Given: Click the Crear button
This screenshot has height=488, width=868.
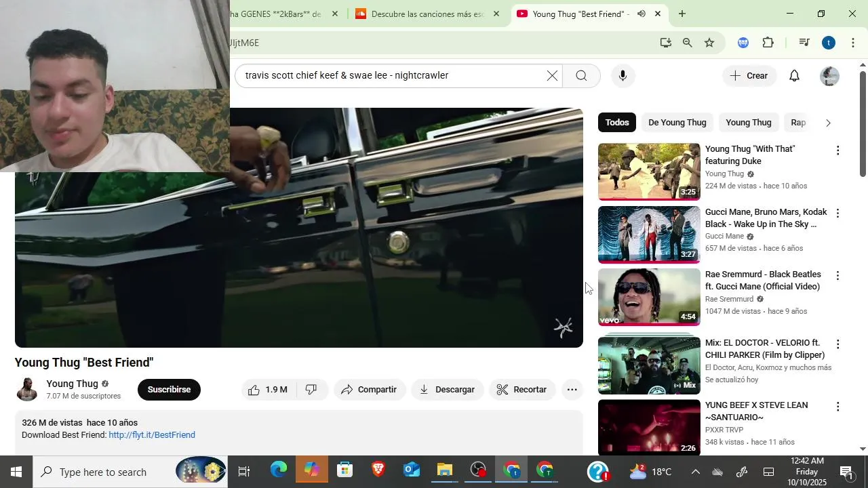Looking at the screenshot, I should 749,76.
